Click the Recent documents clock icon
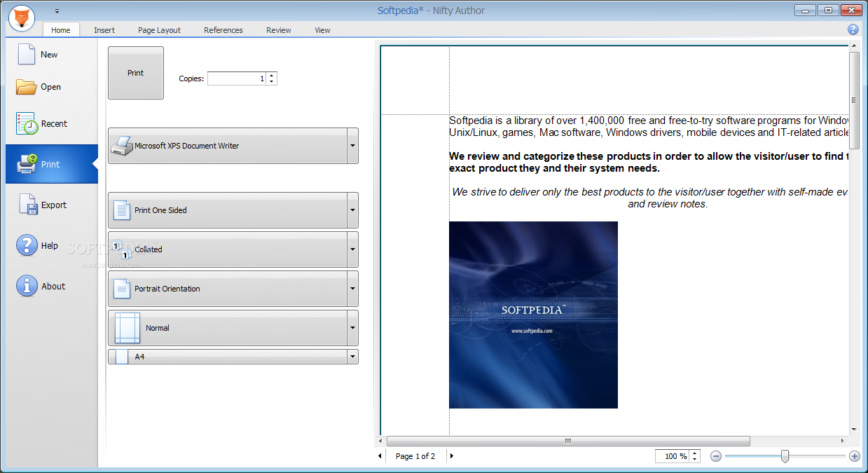Image resolution: width=868 pixels, height=473 pixels. coord(27,123)
